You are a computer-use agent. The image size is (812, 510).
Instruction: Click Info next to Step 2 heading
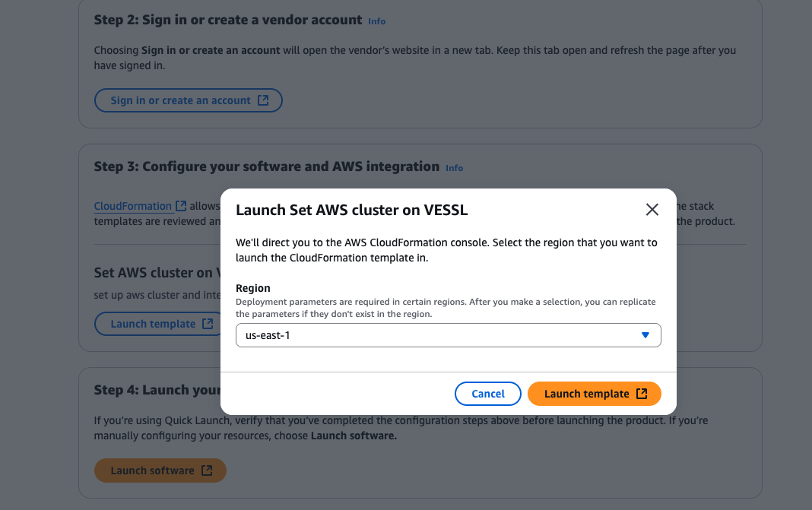tap(376, 21)
